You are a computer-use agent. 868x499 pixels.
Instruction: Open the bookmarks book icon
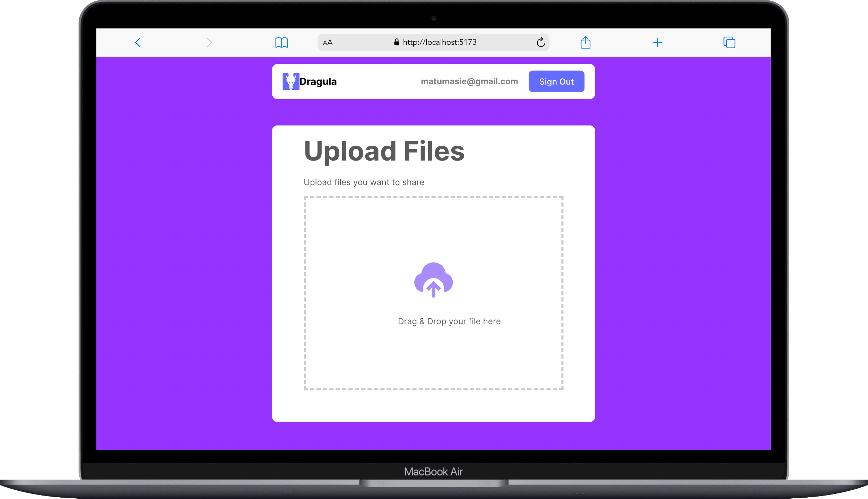pos(281,43)
